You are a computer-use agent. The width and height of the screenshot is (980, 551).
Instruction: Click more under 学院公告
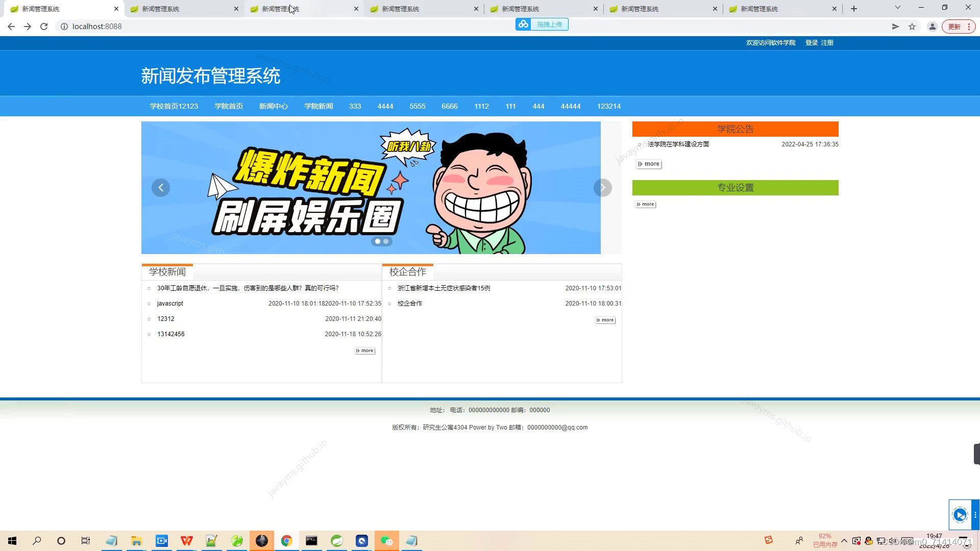[648, 163]
